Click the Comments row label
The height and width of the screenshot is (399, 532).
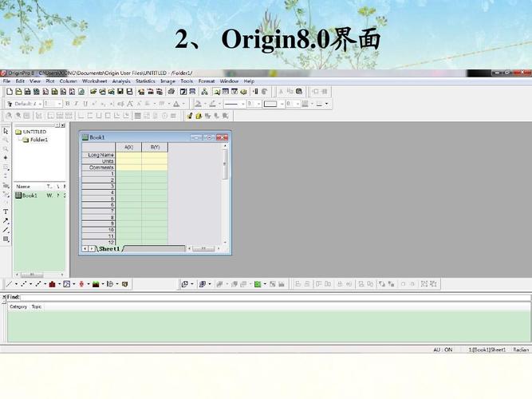(98, 168)
